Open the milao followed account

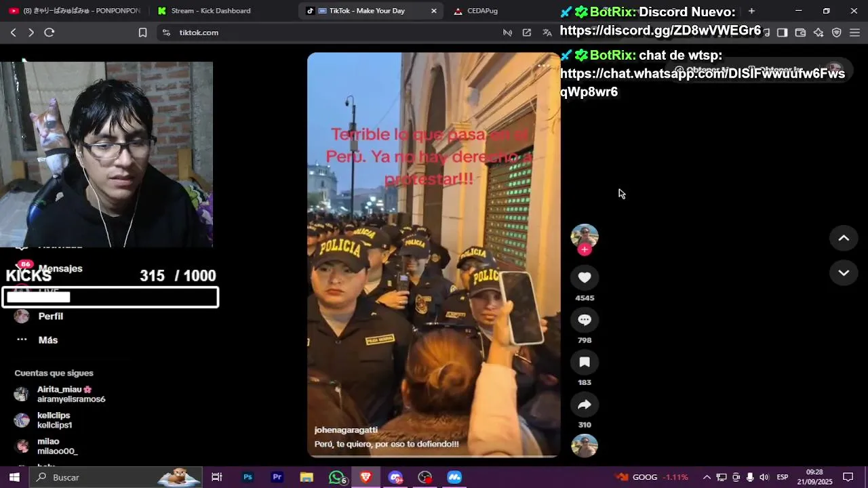point(57,446)
